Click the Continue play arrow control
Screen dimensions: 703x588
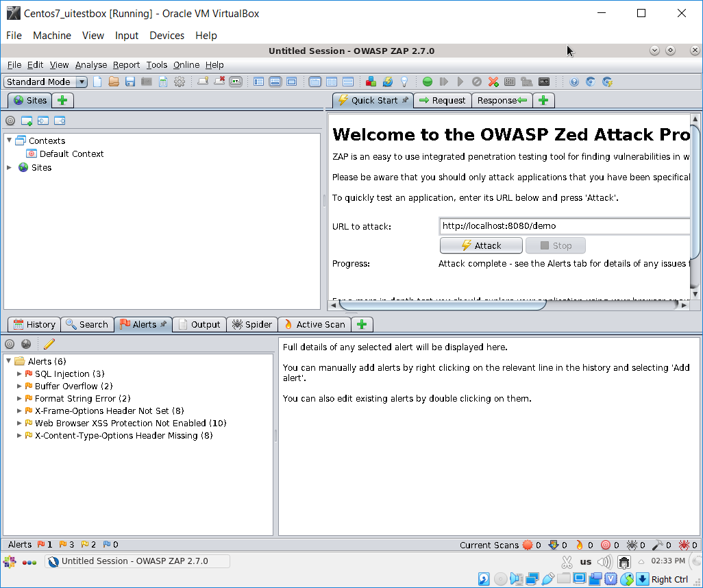[460, 82]
